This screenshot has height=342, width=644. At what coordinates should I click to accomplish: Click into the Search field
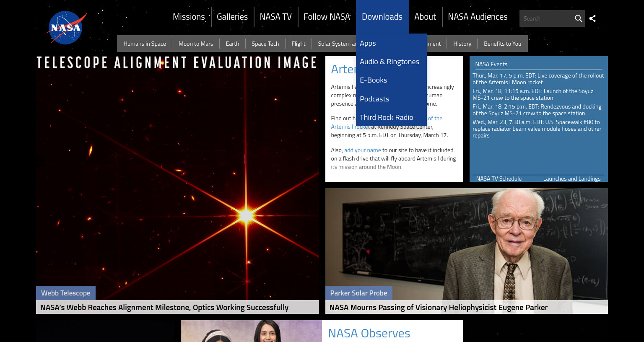[546, 18]
